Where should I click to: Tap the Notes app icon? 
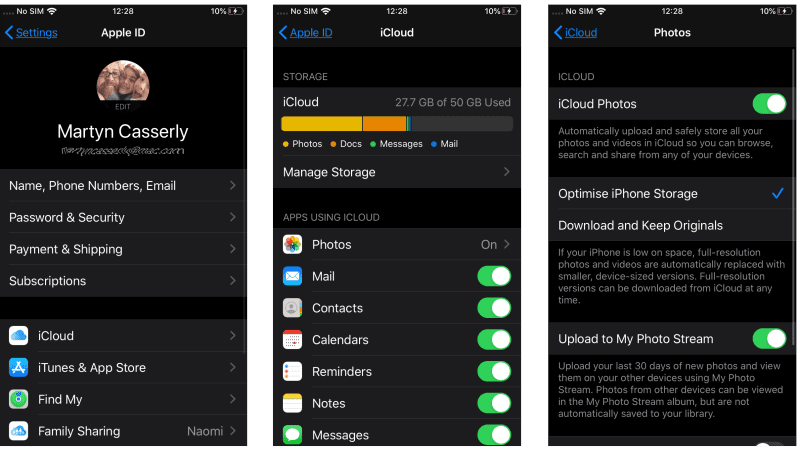click(x=292, y=403)
